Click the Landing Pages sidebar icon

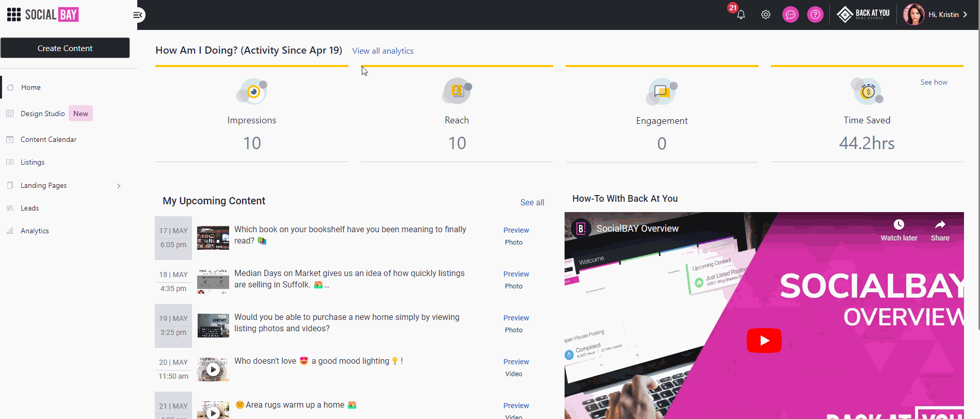10,185
